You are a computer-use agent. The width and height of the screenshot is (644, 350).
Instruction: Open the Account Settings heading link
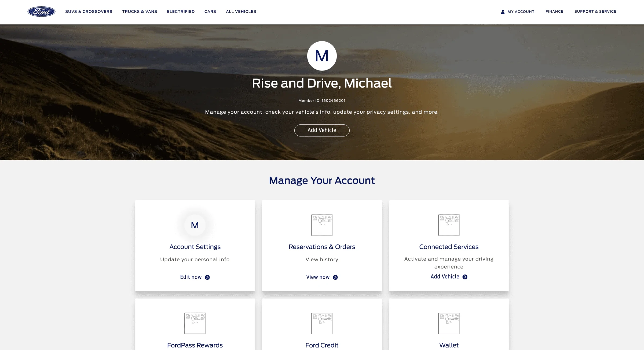click(x=195, y=247)
